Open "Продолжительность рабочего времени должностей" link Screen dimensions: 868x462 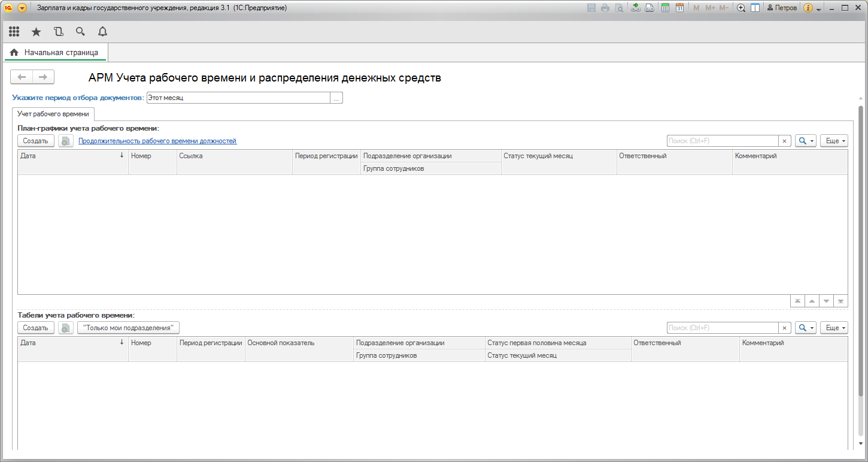click(157, 141)
